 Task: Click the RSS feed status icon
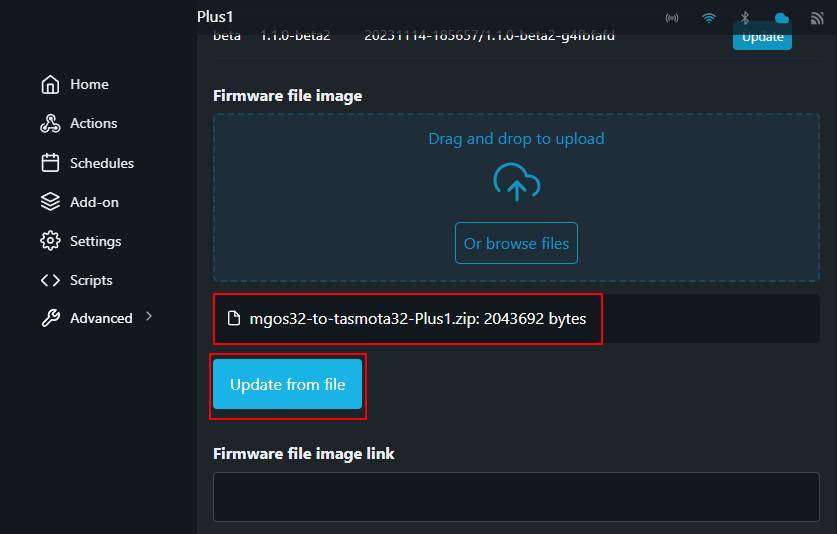click(x=817, y=18)
